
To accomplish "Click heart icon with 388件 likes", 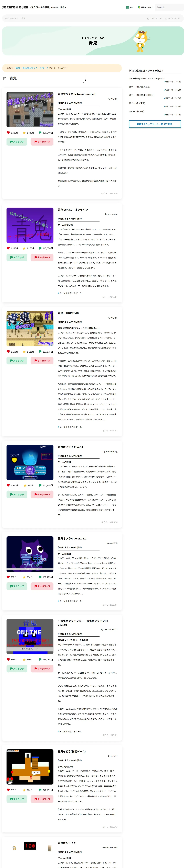I will point(8,660).
